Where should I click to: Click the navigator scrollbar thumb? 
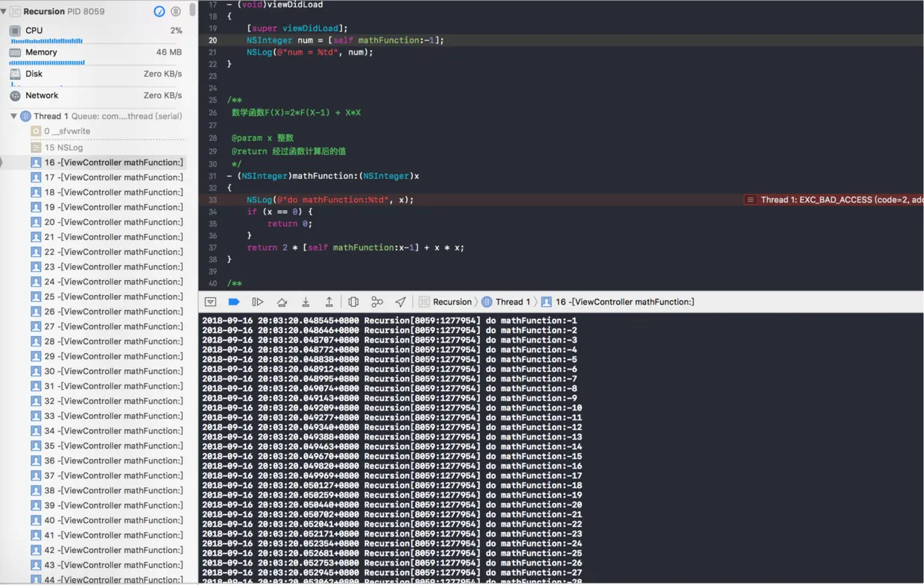click(x=192, y=9)
